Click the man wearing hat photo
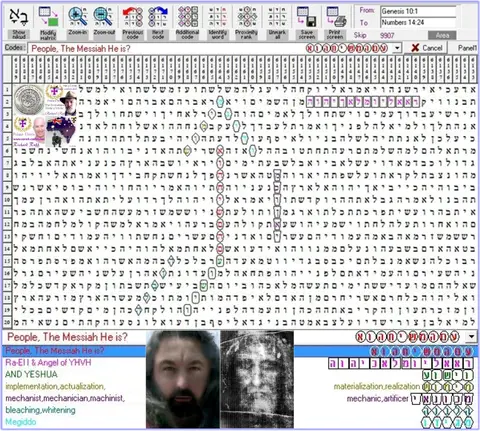The height and width of the screenshot is (431, 480). coord(68,102)
